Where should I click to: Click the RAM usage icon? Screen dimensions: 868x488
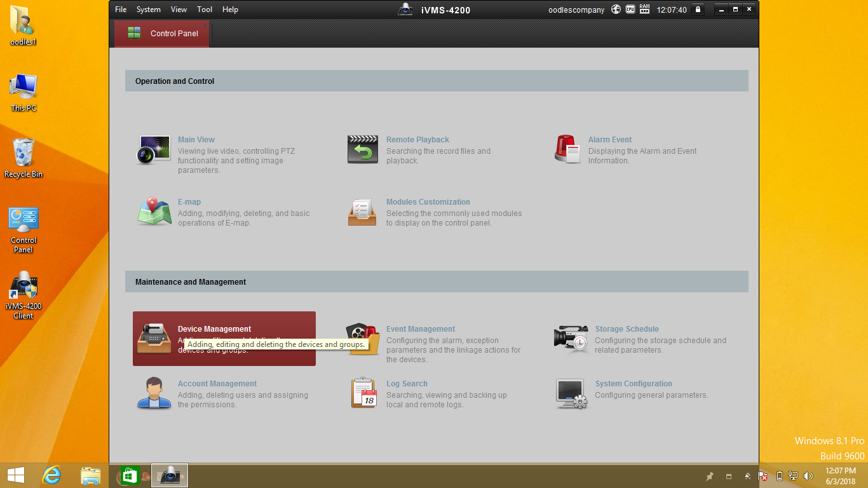pyautogui.click(x=645, y=10)
